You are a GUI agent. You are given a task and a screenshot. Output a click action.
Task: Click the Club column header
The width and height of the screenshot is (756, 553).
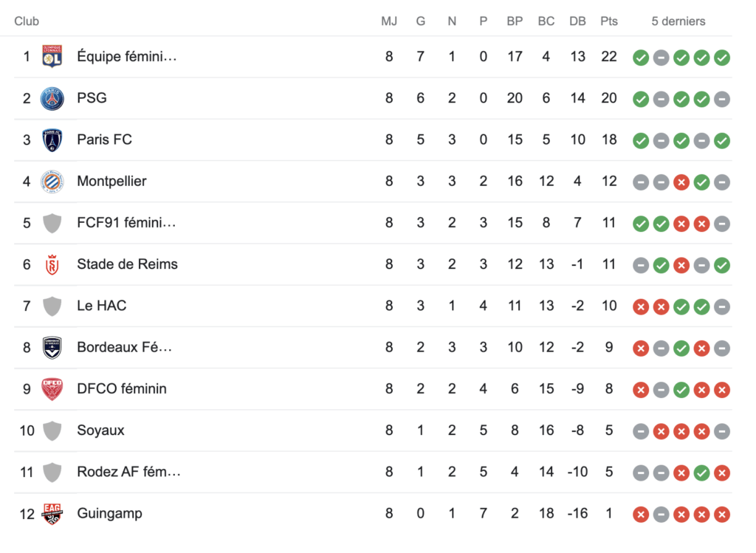click(27, 21)
